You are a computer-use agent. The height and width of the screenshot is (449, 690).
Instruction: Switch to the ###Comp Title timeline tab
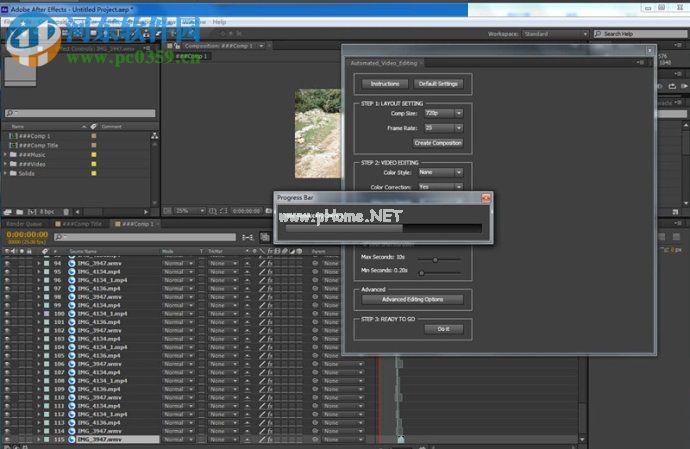[82, 224]
